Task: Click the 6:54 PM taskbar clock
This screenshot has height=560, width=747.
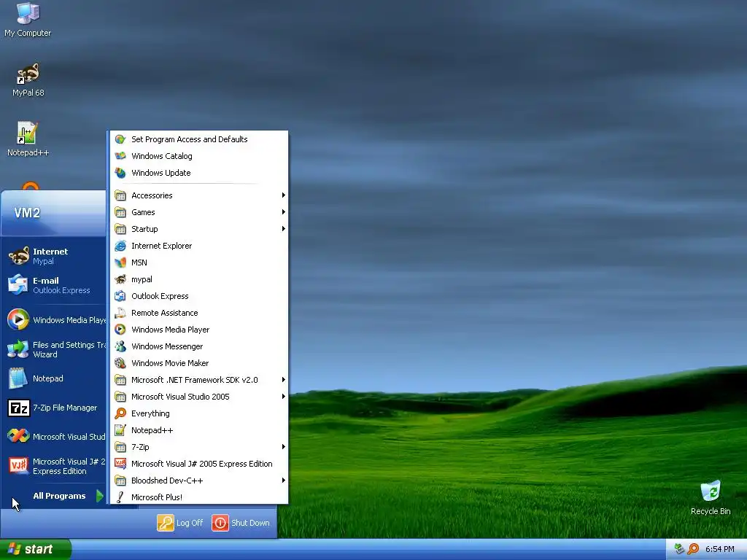Action: point(719,549)
